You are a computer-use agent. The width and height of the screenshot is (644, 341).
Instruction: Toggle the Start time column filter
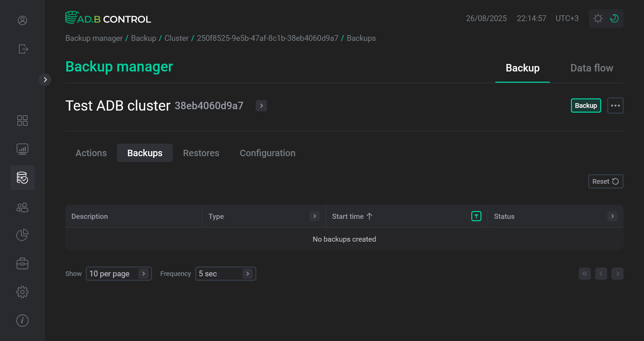tap(476, 216)
